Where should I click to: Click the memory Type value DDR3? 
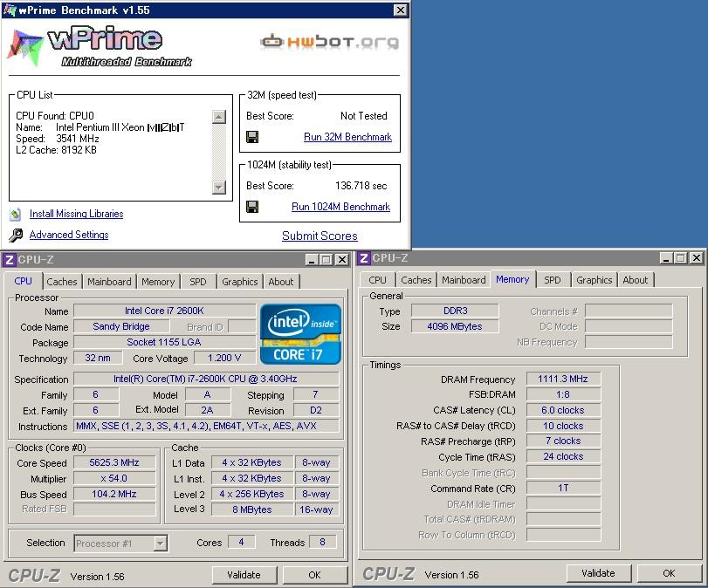tap(455, 311)
